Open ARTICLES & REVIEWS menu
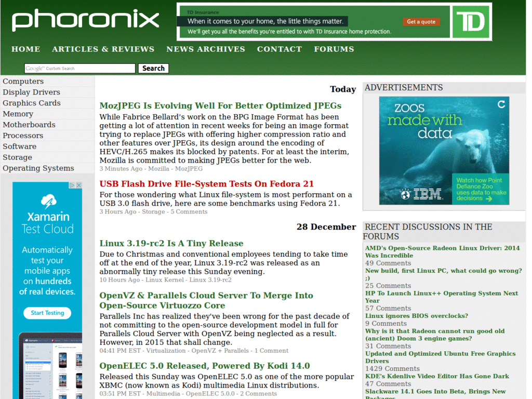Screen dimensions: 532x399 point(103,49)
